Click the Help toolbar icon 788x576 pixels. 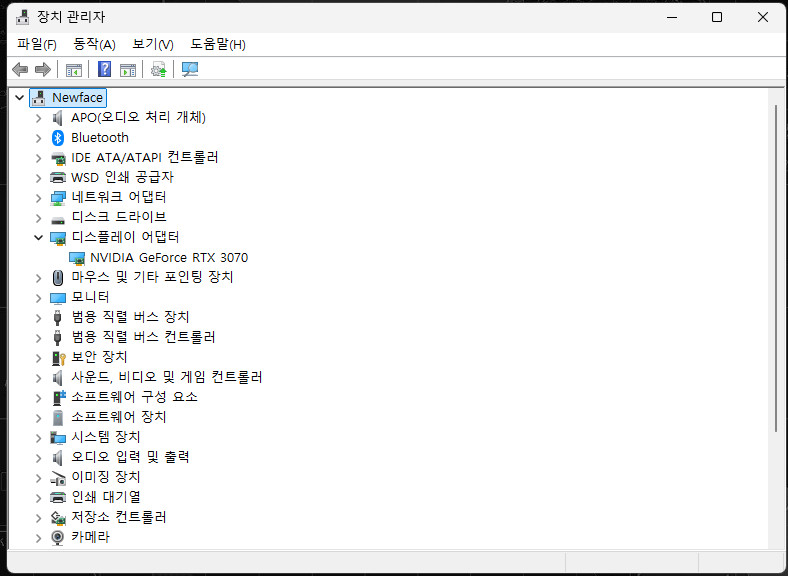(104, 69)
